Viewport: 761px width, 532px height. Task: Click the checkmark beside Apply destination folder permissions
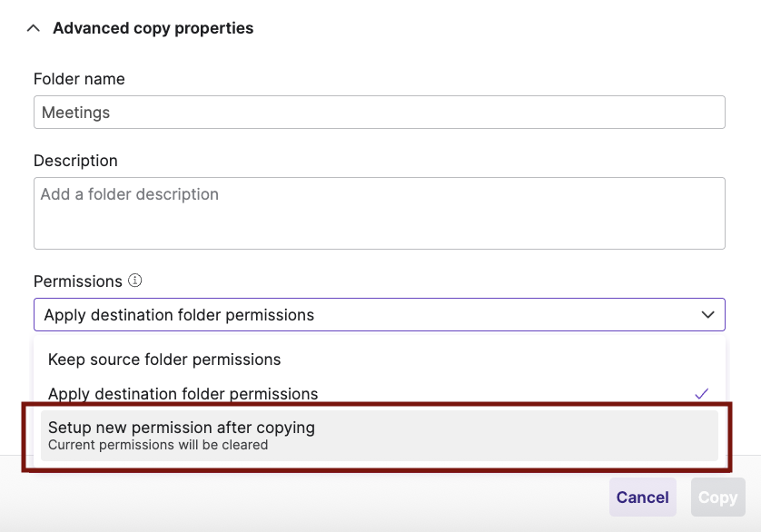(x=701, y=394)
